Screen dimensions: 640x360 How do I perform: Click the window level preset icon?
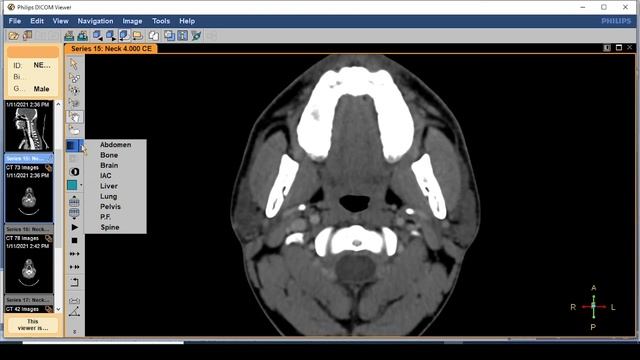pyautogui.click(x=72, y=145)
